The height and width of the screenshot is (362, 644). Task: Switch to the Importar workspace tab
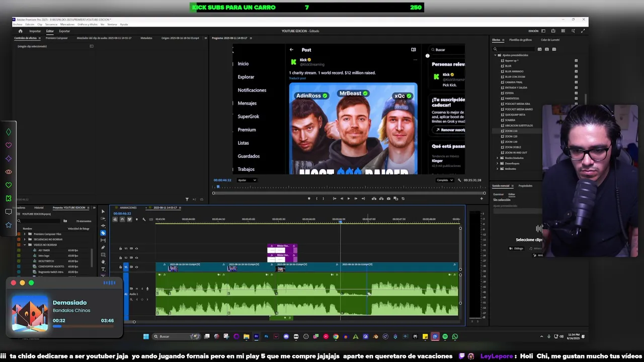coord(35,31)
